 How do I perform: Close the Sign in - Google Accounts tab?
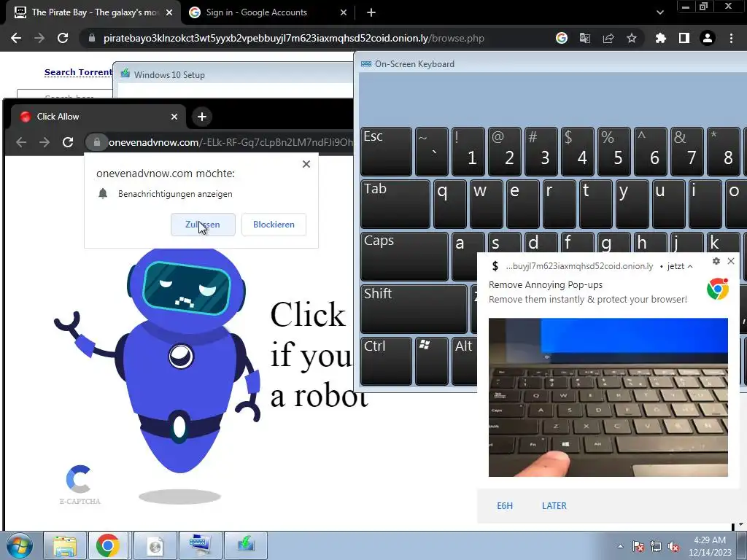click(x=344, y=12)
